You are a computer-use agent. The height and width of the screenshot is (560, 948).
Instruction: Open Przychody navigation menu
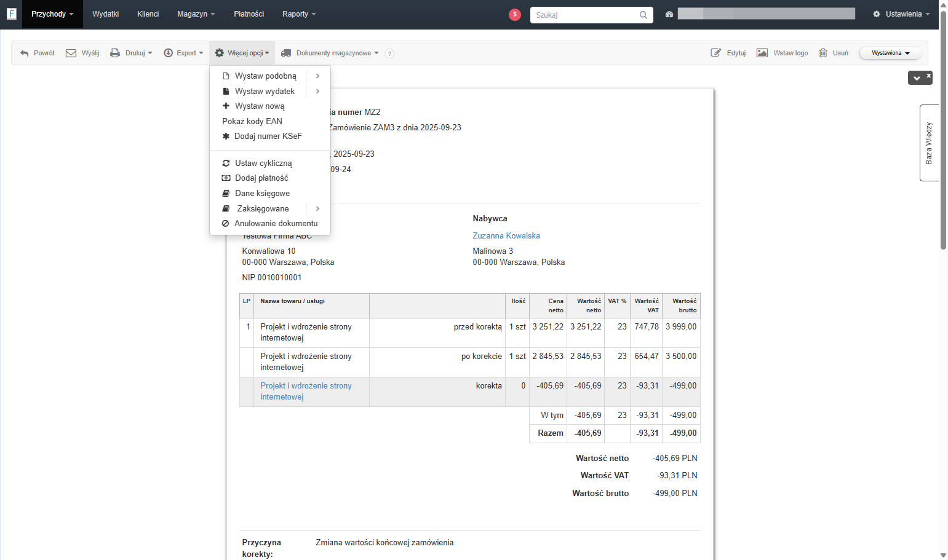52,14
